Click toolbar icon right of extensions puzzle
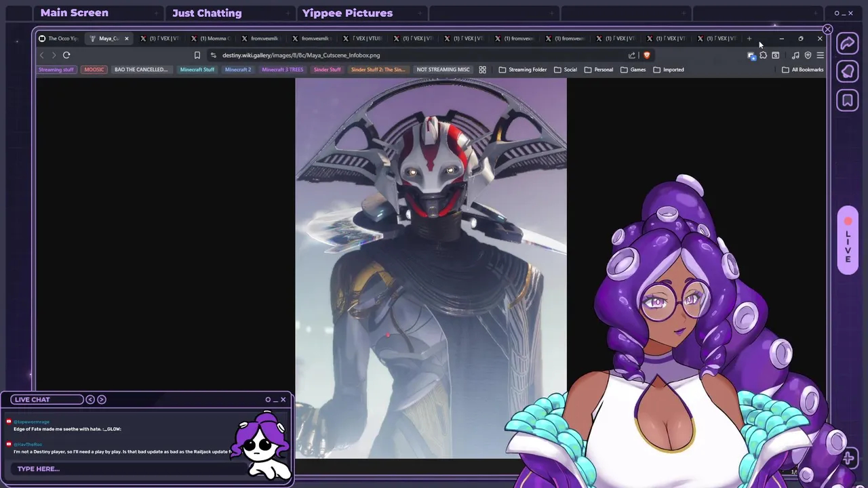Image resolution: width=868 pixels, height=488 pixels. (776, 56)
